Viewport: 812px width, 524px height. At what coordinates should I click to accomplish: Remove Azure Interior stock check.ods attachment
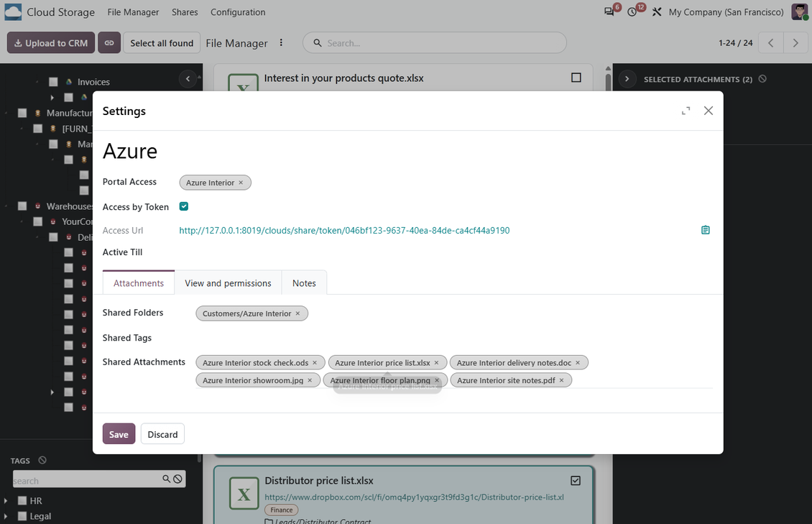pyautogui.click(x=314, y=362)
